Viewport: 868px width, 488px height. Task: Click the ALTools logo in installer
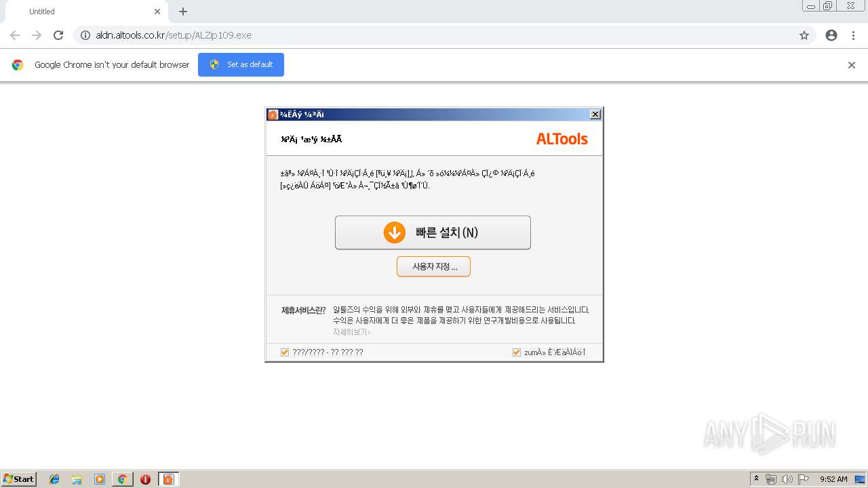tap(562, 139)
